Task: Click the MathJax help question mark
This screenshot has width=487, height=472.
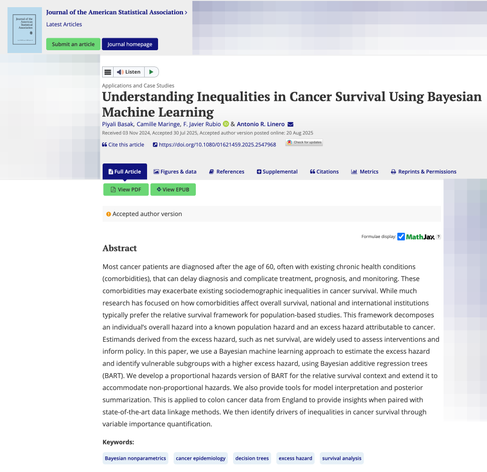Action: coord(438,237)
